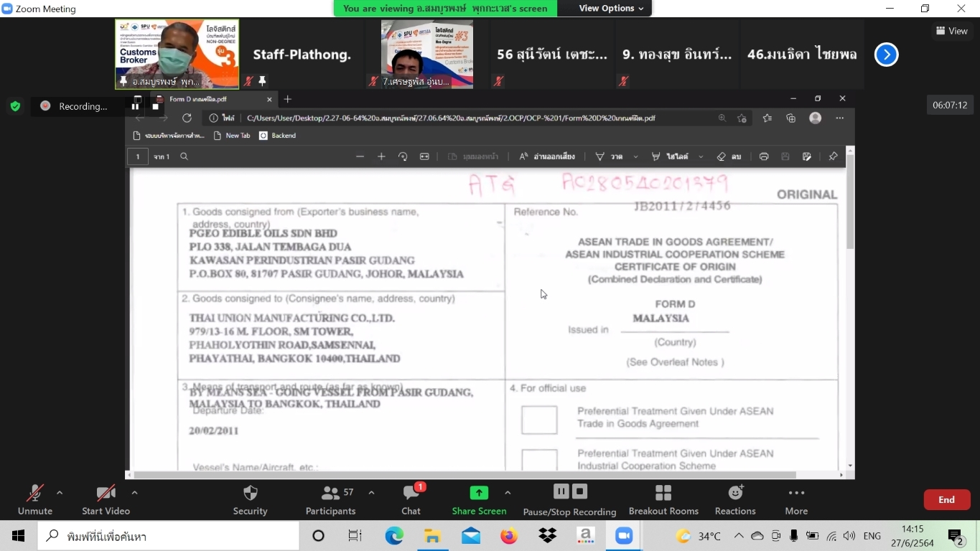Viewport: 980px width, 551px height.
Task: Pause recording via top-left pause icon
Action: click(134, 106)
